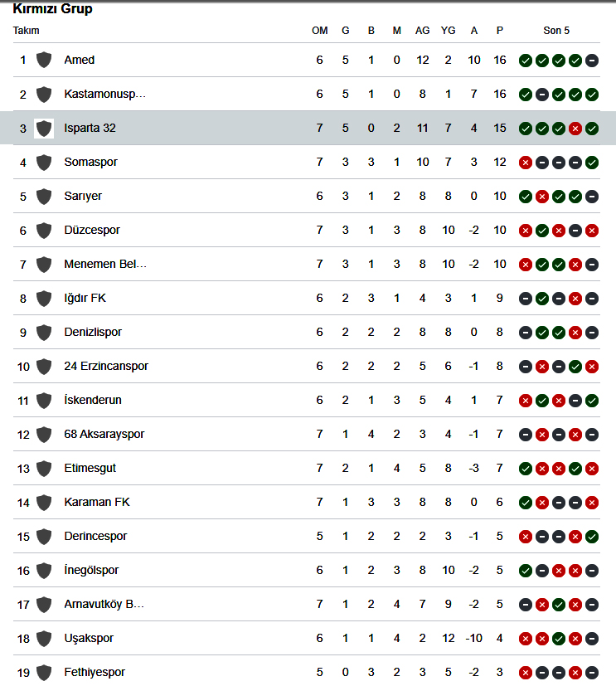Screen dimensions: 616x686
Task: Open the Sarıyer team page
Action: pos(83,196)
